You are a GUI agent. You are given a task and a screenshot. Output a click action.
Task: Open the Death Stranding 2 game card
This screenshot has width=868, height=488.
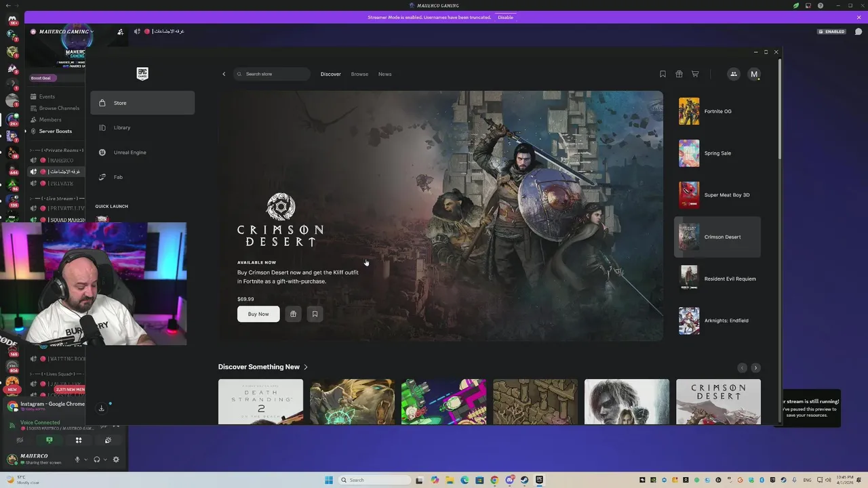(x=260, y=402)
